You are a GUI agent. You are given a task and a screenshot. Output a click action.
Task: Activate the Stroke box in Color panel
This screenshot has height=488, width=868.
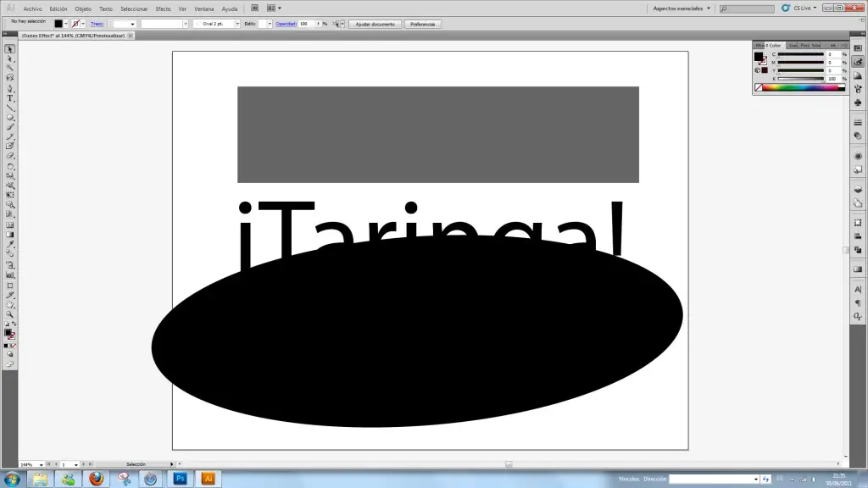764,61
